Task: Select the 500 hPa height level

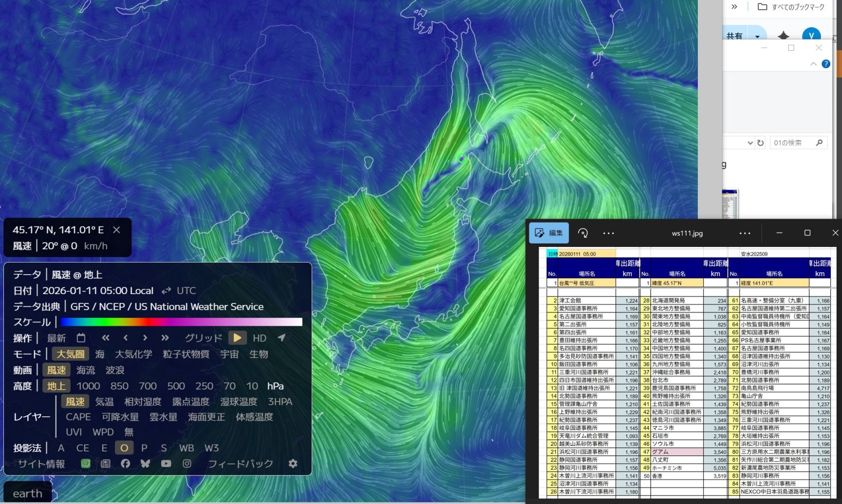Action: [x=176, y=386]
